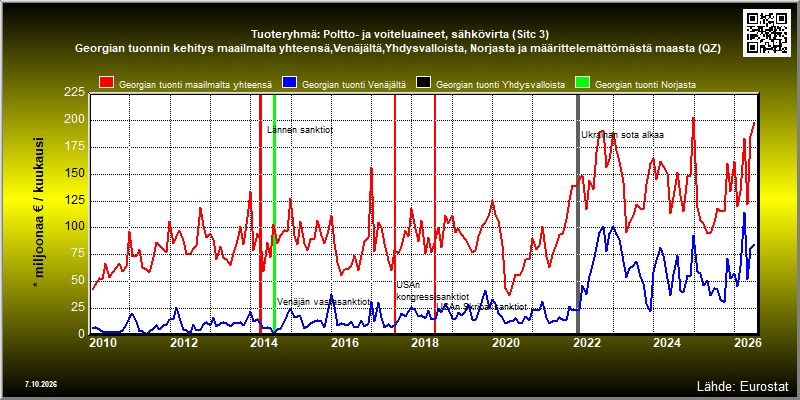
Task: Click the 'Ukrainan sota alkaa' annotation
Action: click(x=623, y=135)
